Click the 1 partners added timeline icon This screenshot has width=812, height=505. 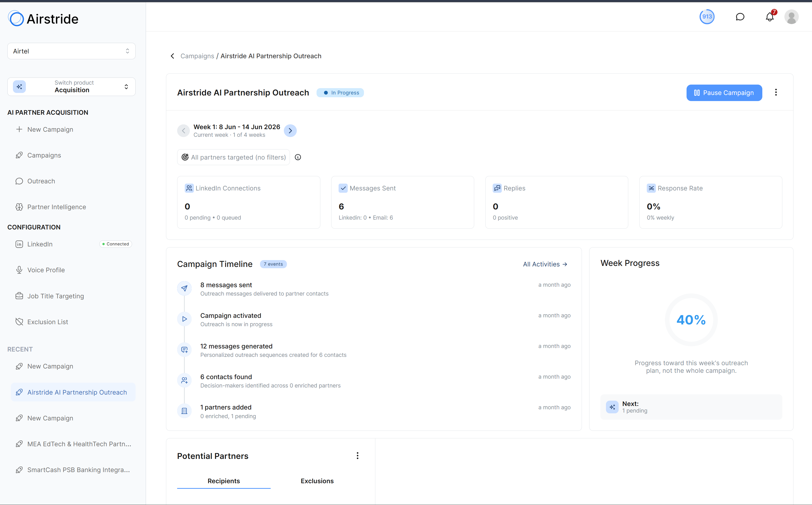coord(184,411)
